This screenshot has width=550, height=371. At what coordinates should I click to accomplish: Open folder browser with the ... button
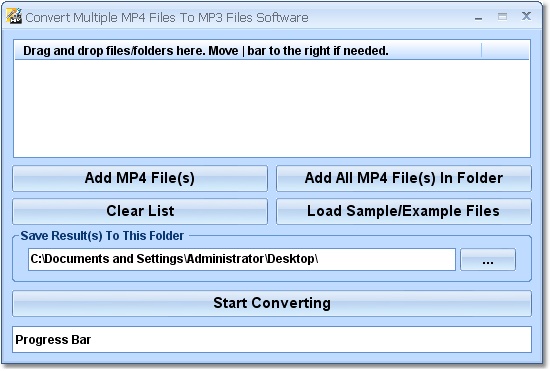coord(488,259)
